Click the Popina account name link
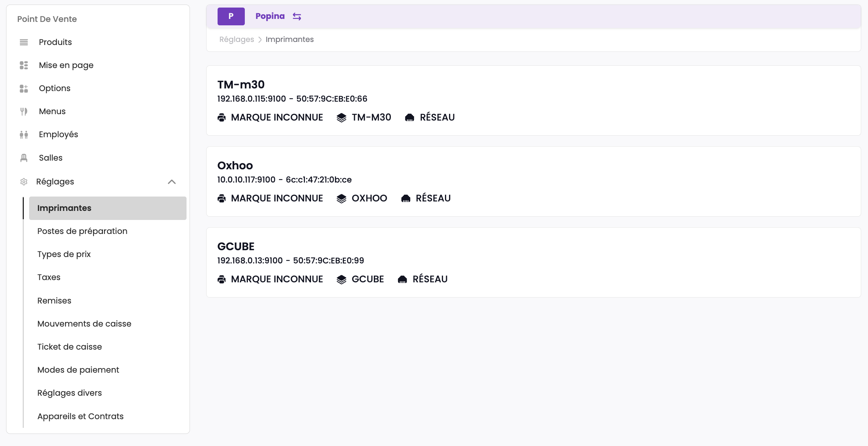The image size is (868, 446). (270, 16)
